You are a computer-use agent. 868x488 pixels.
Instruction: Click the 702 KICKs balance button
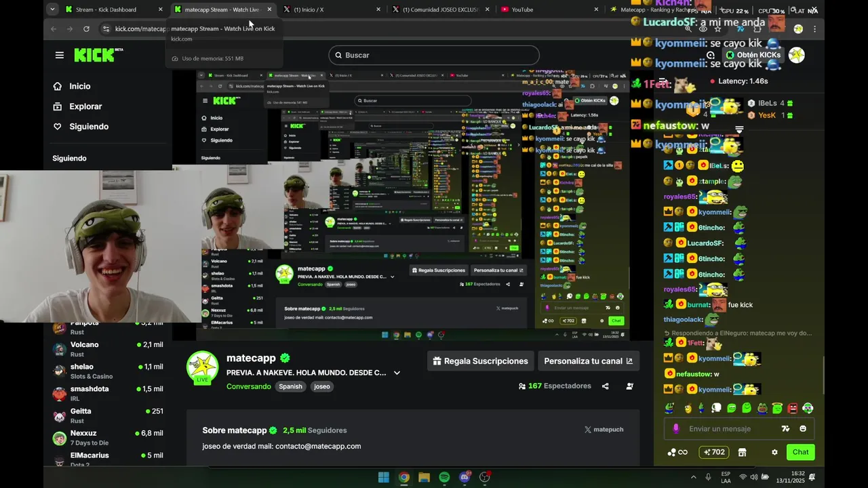[714, 452]
